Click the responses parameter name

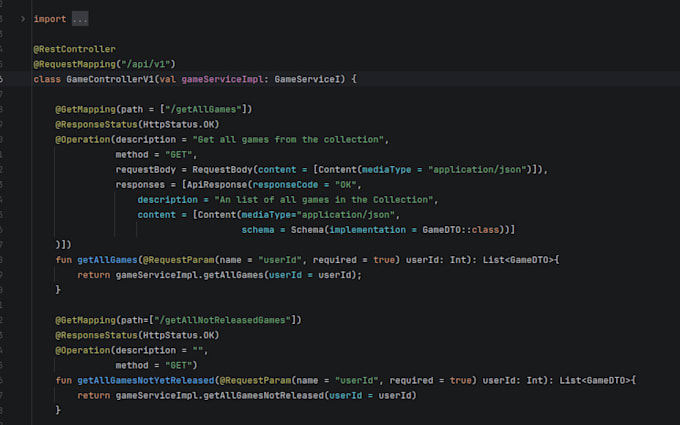(x=140, y=185)
